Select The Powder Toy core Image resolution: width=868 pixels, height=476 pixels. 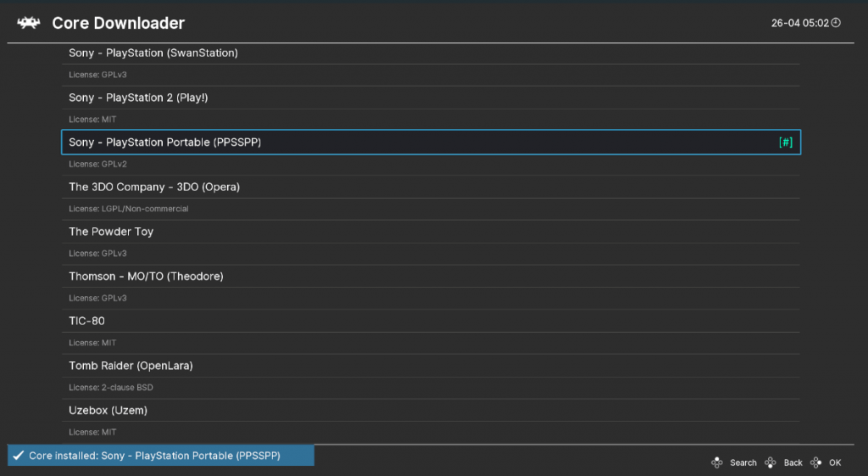[111, 232]
